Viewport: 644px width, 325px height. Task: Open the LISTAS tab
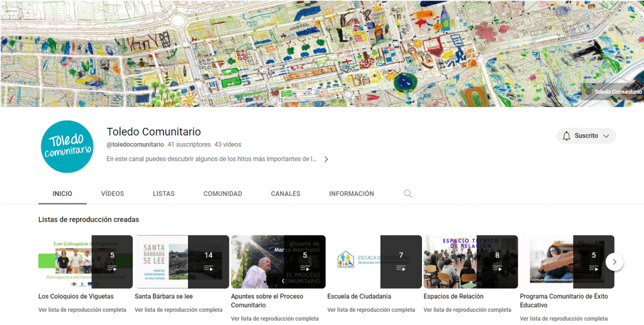tap(164, 194)
